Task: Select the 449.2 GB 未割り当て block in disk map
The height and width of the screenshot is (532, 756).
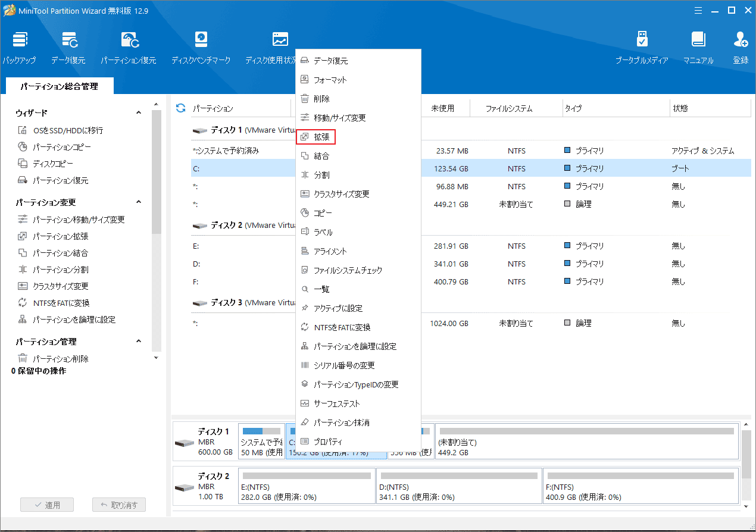Action: pyautogui.click(x=587, y=442)
